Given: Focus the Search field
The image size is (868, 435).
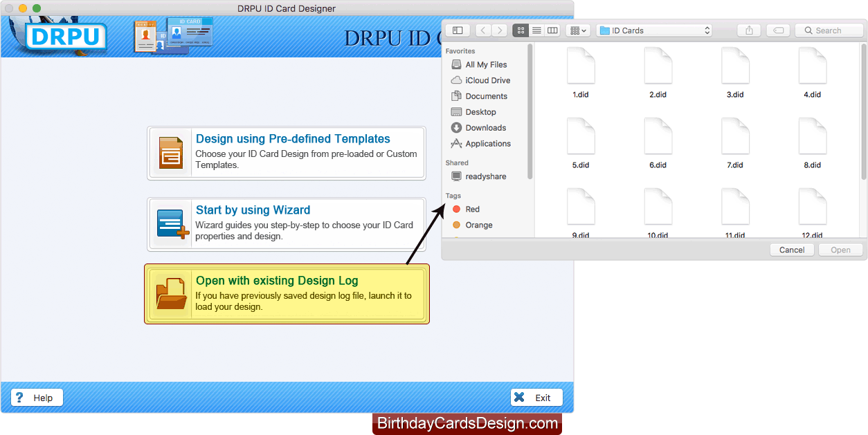Looking at the screenshot, I should [829, 30].
